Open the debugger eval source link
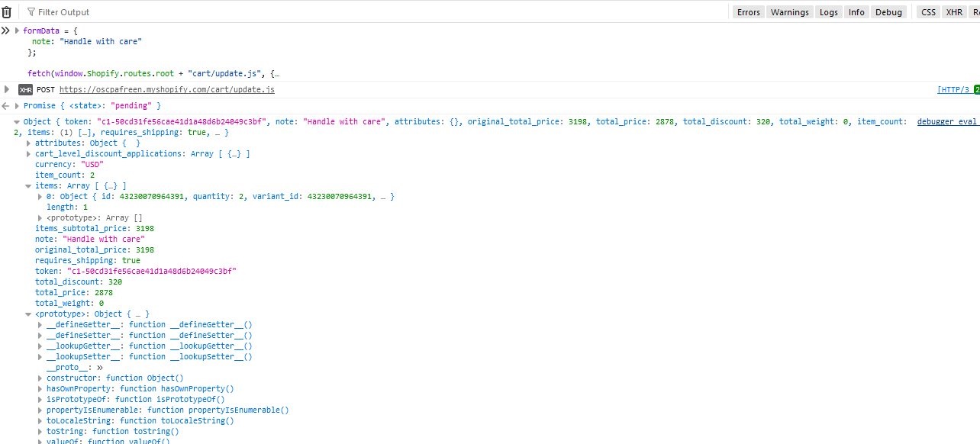Screen dimensions: 980x444 pos(947,122)
